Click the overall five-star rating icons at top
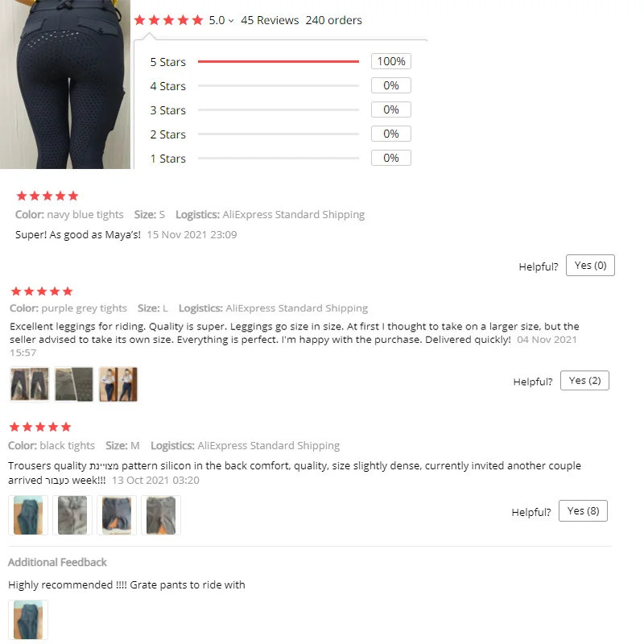The image size is (644, 644). [168, 19]
